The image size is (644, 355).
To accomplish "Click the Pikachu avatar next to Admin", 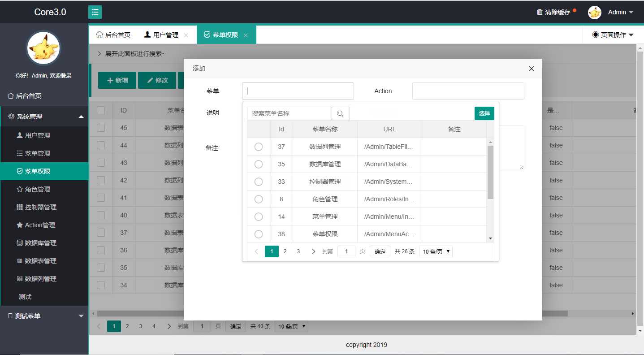I will click(594, 13).
